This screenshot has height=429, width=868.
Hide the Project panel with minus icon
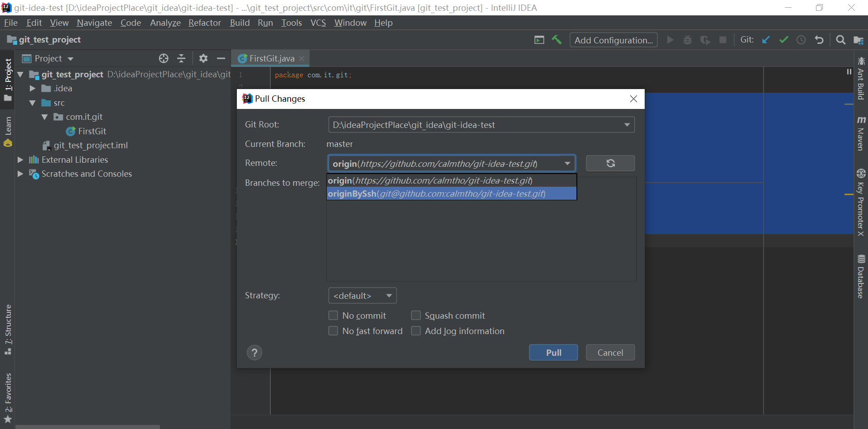coord(221,58)
